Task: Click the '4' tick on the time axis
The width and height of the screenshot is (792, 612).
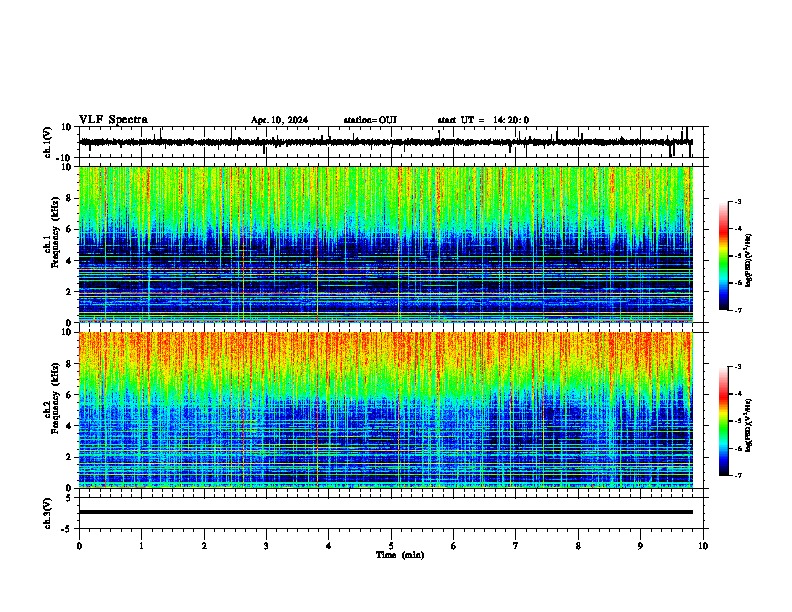Action: point(329,546)
